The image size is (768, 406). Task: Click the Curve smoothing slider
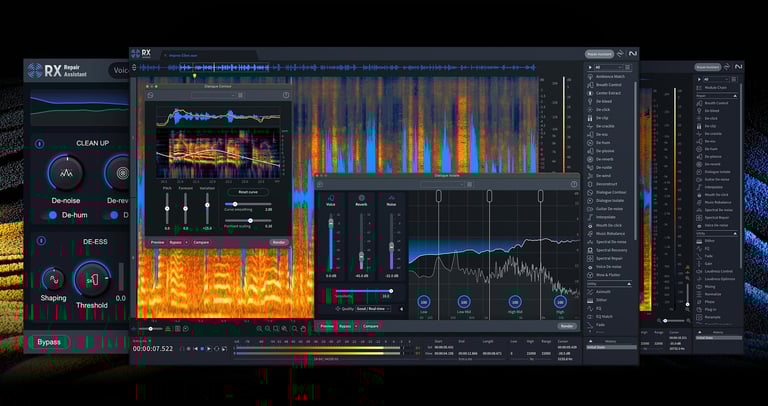[248, 204]
